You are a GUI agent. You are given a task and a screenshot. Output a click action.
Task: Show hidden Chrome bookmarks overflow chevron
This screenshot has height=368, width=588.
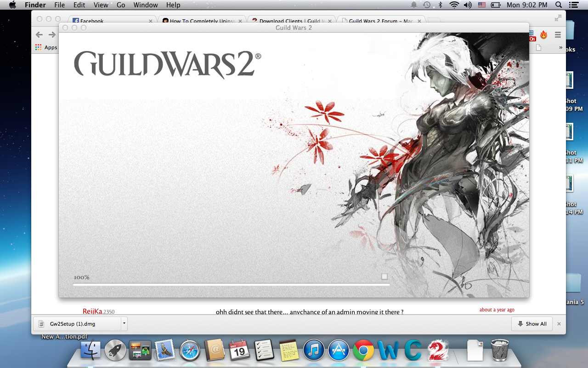pyautogui.click(x=560, y=47)
